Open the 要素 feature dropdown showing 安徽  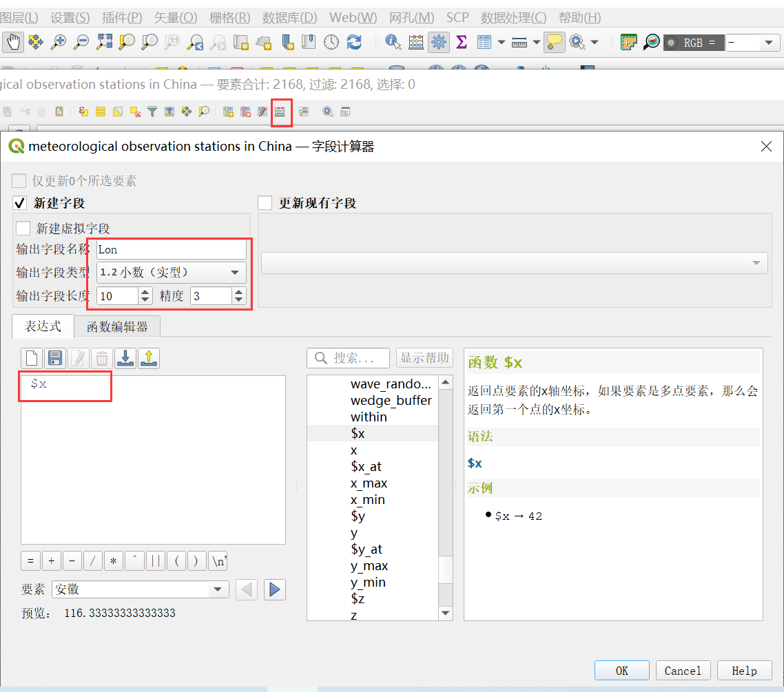coord(140,589)
